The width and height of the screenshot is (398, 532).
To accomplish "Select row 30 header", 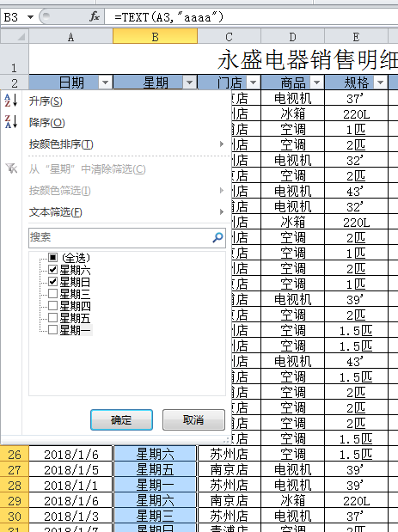I will (15, 516).
